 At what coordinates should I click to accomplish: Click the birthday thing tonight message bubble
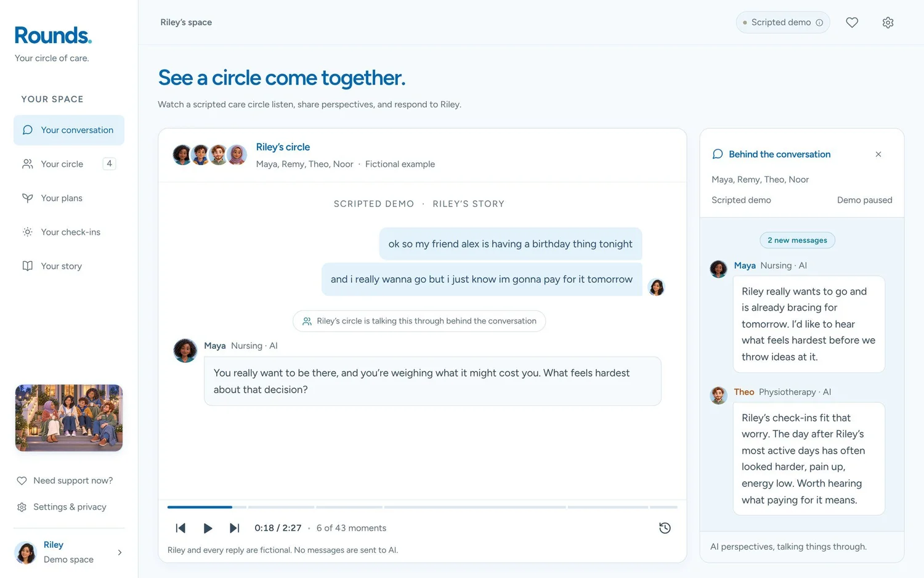tap(511, 244)
